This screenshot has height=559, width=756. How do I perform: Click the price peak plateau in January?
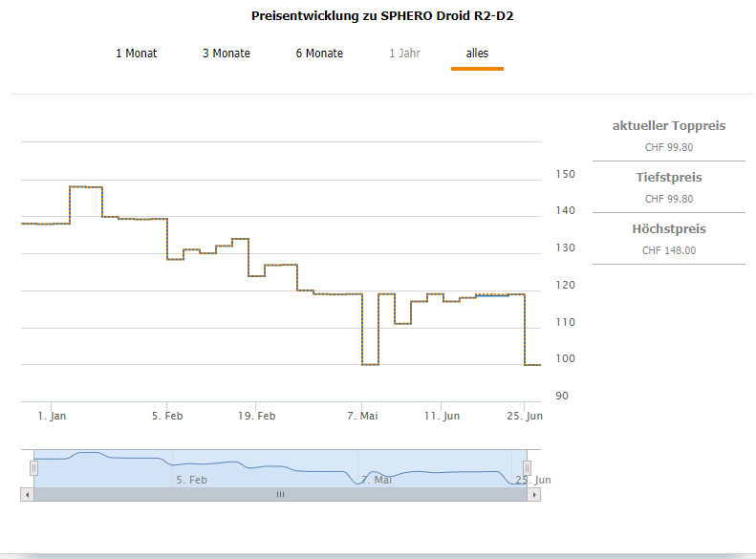[86, 187]
